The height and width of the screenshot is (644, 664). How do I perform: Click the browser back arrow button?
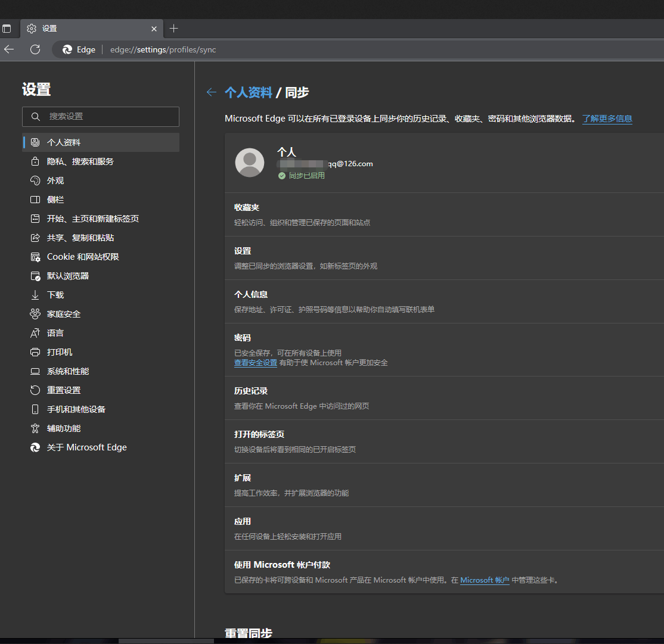[9, 49]
